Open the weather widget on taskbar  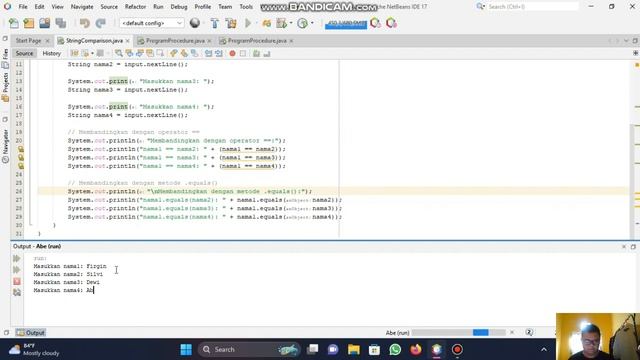coord(34,349)
